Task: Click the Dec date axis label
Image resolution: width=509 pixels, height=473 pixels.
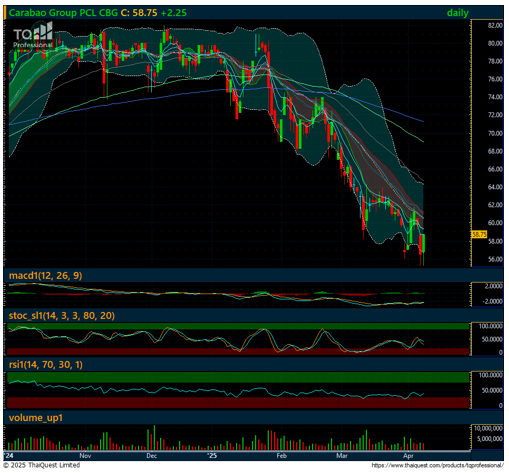Action: point(152,456)
